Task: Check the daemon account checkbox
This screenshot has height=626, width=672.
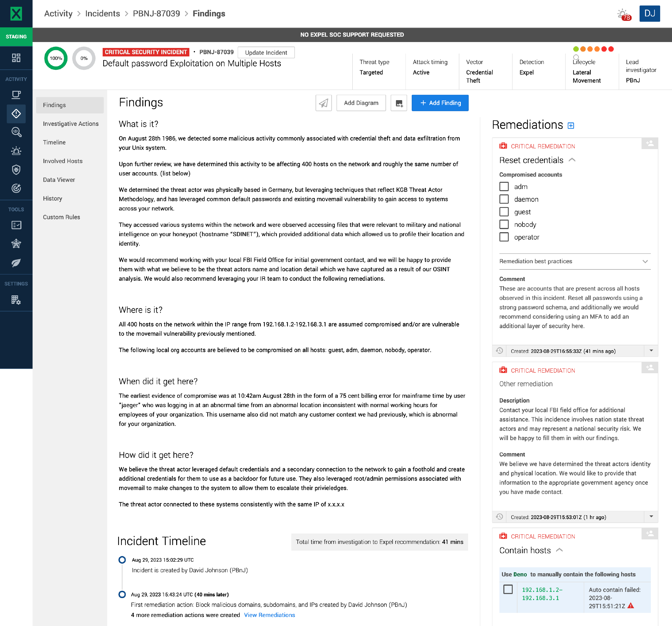Action: pyautogui.click(x=504, y=199)
